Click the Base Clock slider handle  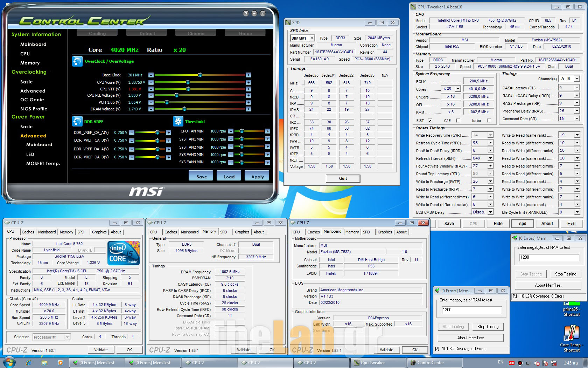[200, 75]
